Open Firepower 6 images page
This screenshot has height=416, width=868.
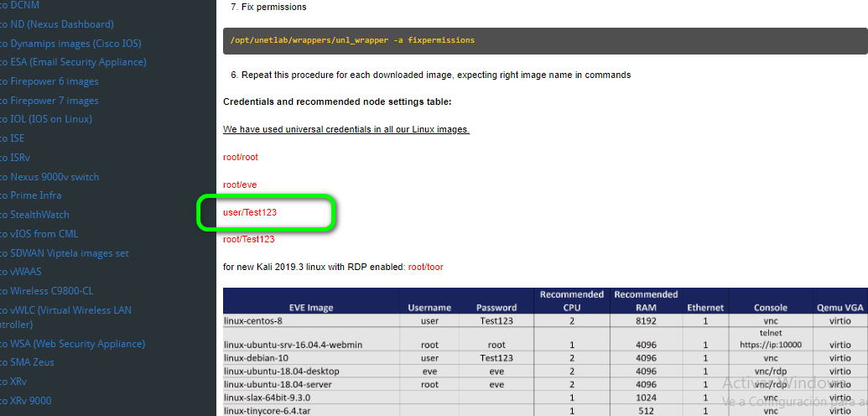54,81
